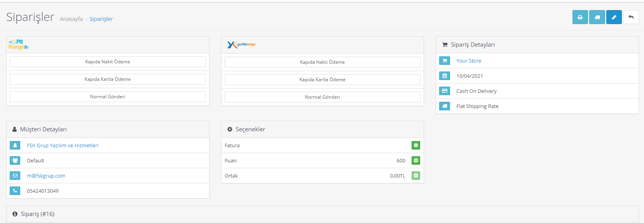Open the Anasayfa breadcrumb link
Viewport: 644px width, 223px height.
point(71,19)
